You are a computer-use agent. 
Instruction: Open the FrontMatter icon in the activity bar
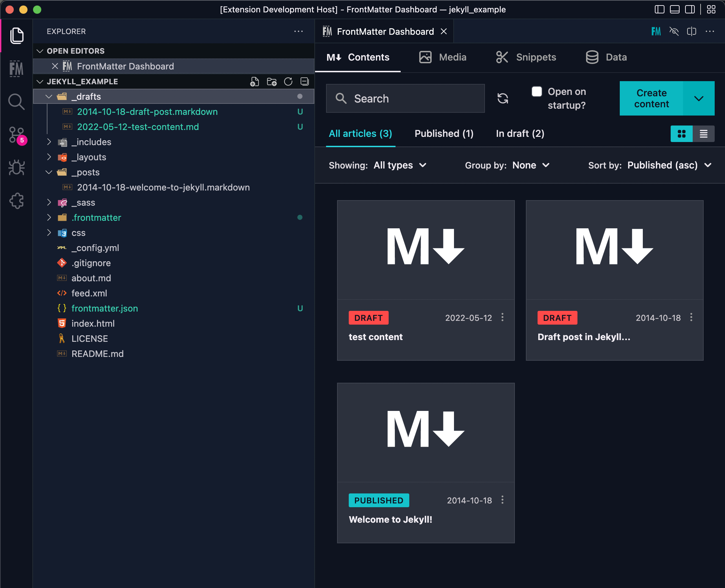[16, 69]
